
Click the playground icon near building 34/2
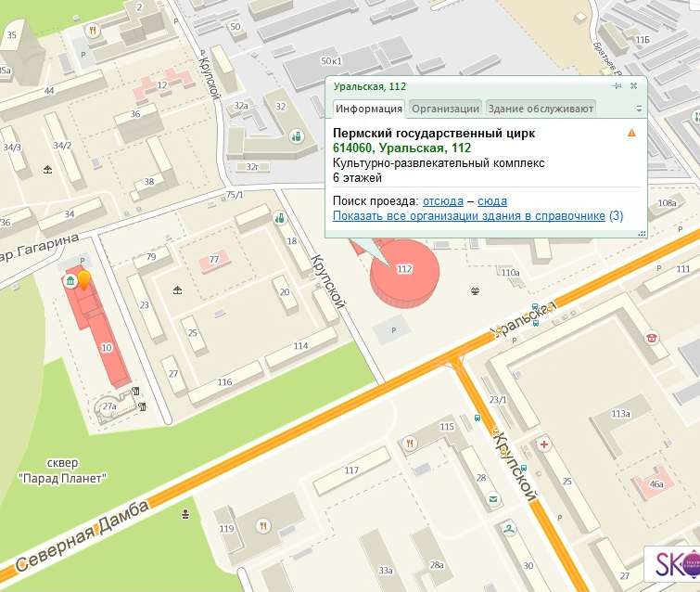click(x=48, y=169)
